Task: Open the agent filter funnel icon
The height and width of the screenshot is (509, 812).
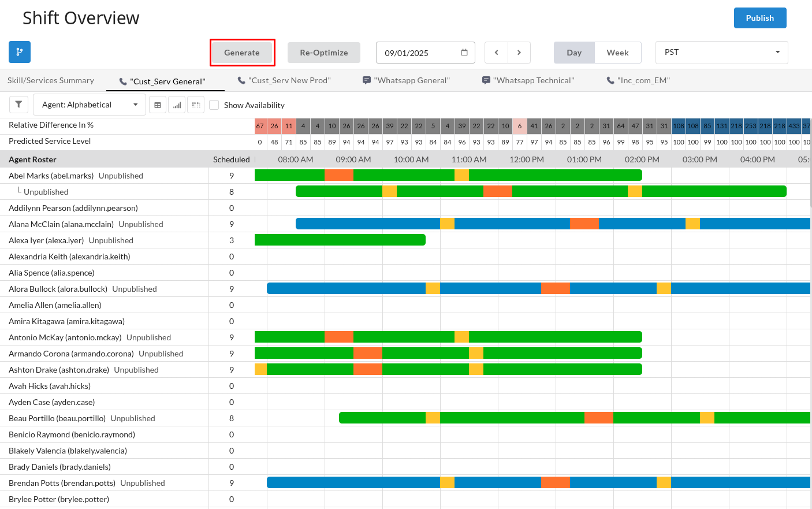Action: (18, 105)
